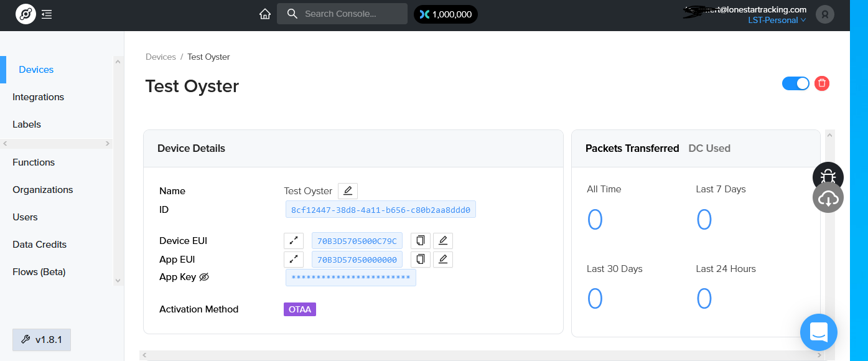Open the debug bug icon
Image resolution: width=868 pixels, height=361 pixels.
click(x=828, y=177)
